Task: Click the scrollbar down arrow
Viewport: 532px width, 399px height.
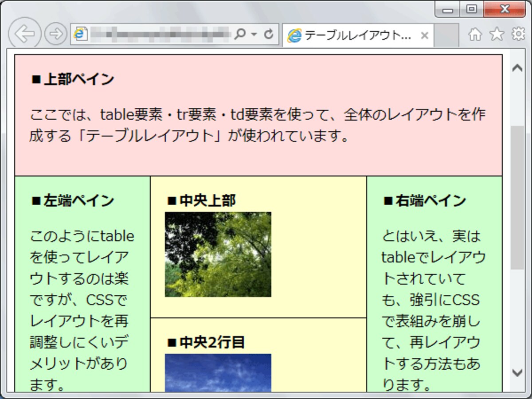Action: pyautogui.click(x=517, y=372)
